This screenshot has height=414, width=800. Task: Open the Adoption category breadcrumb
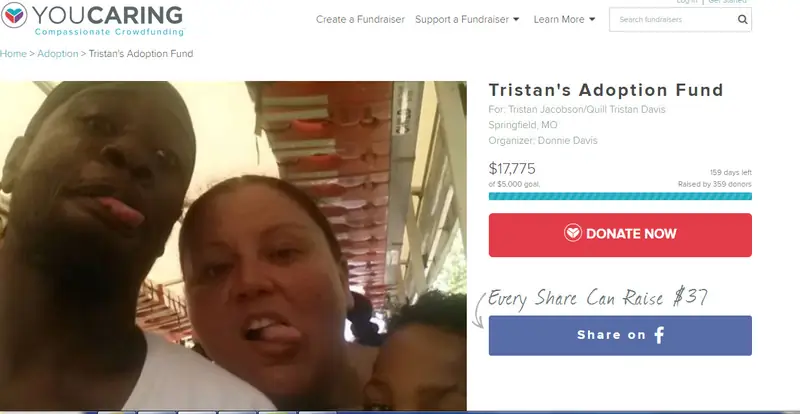pyautogui.click(x=58, y=54)
